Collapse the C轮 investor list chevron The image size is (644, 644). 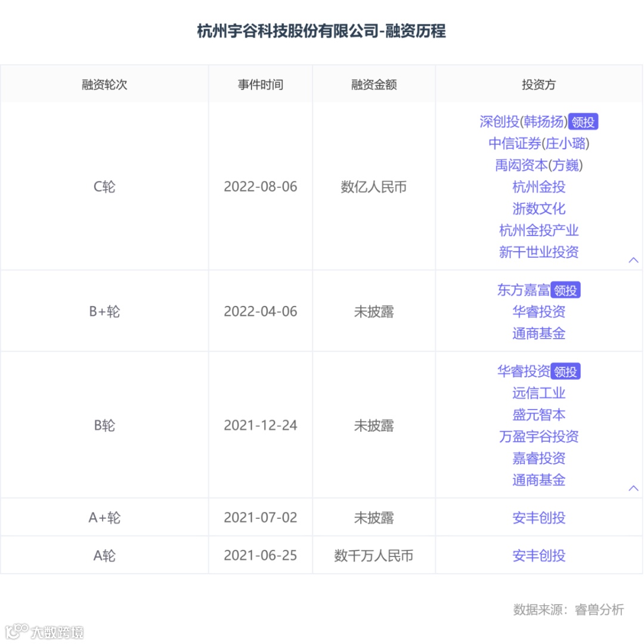pyautogui.click(x=633, y=260)
